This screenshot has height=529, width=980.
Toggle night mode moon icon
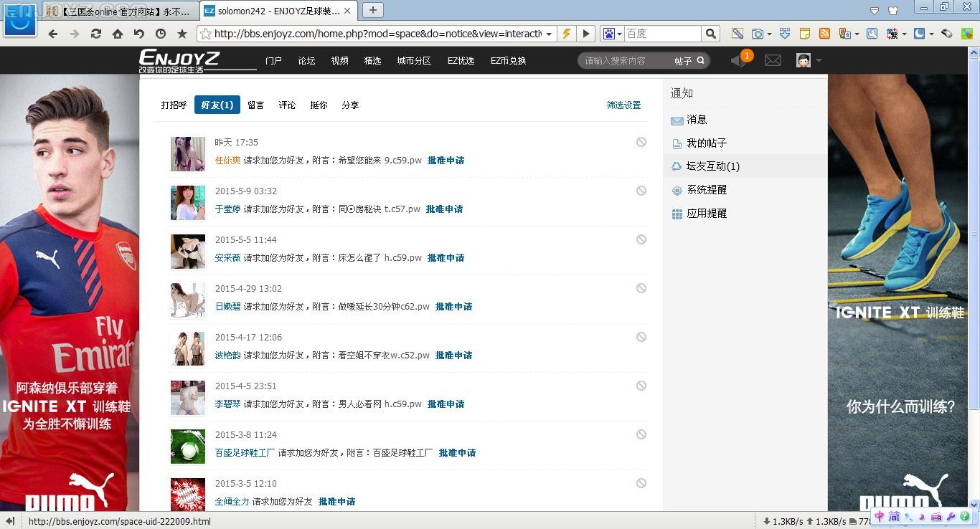(919, 34)
